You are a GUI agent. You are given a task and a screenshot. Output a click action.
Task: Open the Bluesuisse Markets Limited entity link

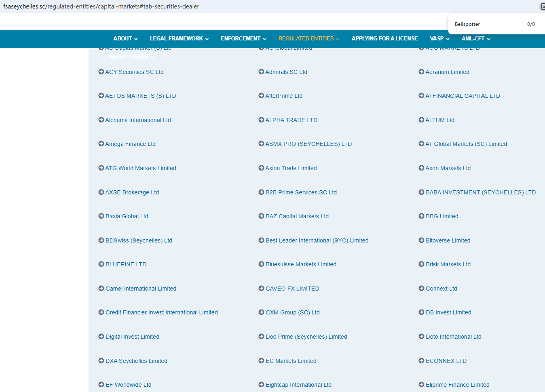point(301,264)
